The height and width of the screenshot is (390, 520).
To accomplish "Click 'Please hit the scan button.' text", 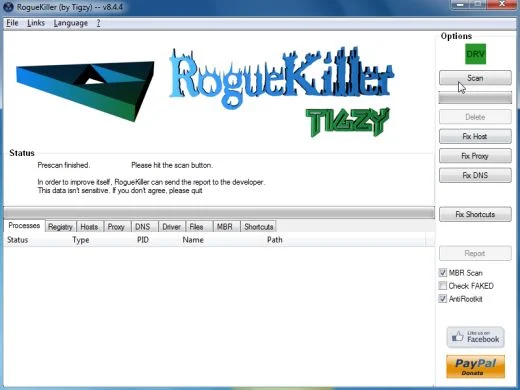I will [172, 165].
